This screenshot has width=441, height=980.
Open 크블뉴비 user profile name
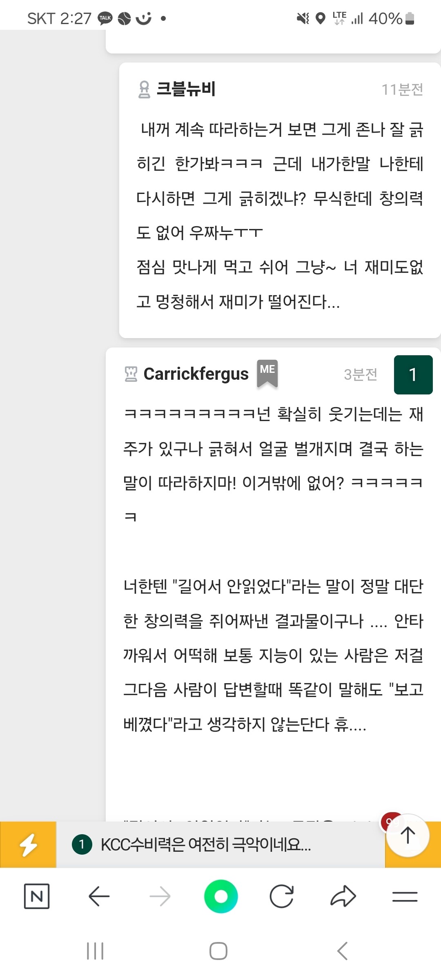click(186, 89)
